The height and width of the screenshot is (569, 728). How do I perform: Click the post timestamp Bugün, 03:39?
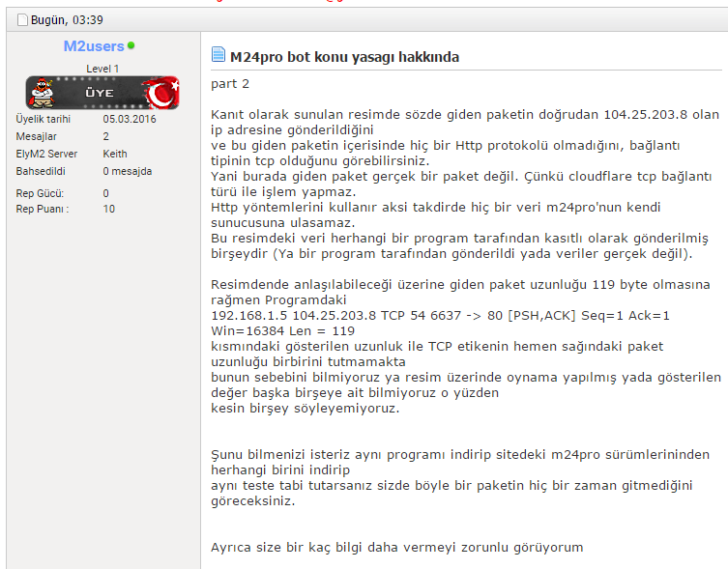coord(67,20)
